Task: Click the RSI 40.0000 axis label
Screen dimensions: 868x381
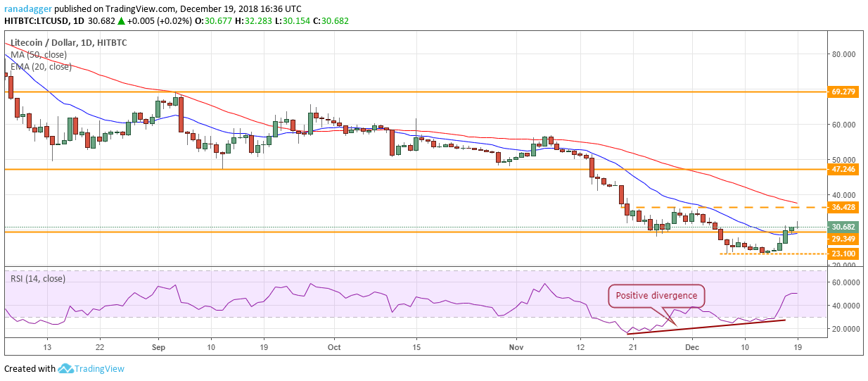Action: [x=845, y=306]
